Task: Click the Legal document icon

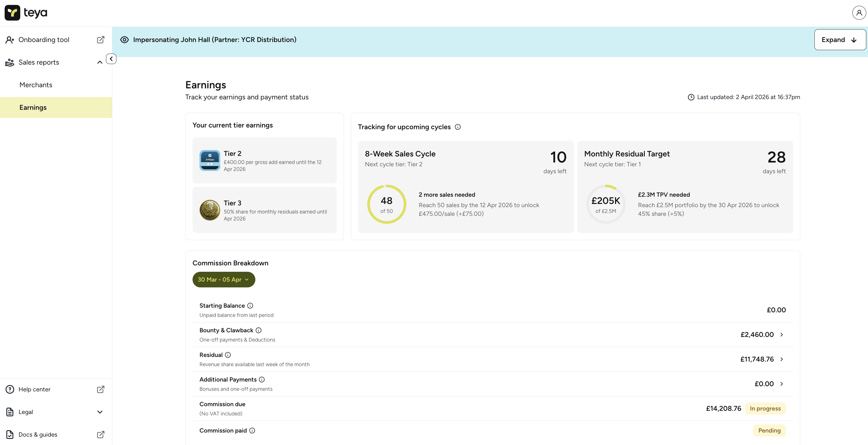Action: 10,412
